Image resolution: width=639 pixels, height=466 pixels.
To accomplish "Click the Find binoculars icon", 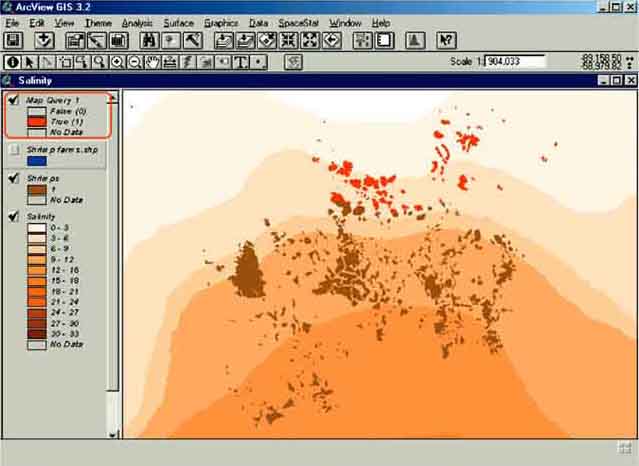I will [149, 41].
